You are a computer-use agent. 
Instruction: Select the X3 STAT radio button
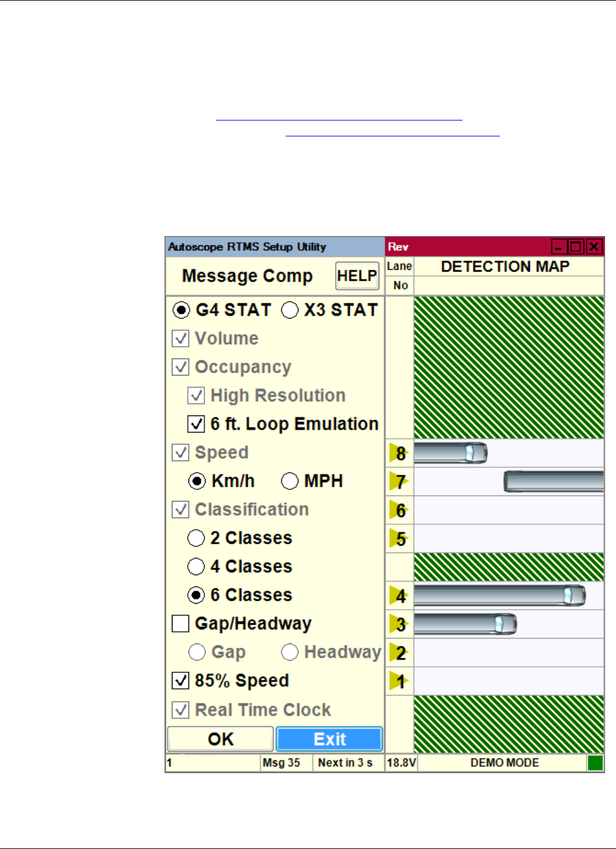(x=289, y=310)
